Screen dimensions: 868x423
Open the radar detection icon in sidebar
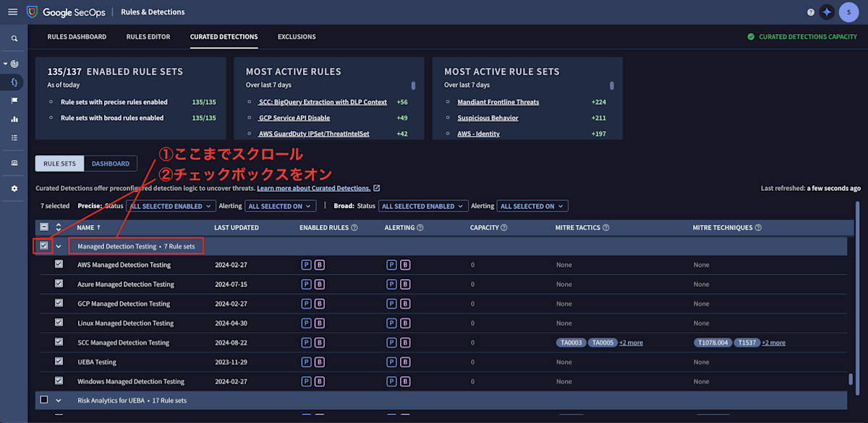(15, 64)
